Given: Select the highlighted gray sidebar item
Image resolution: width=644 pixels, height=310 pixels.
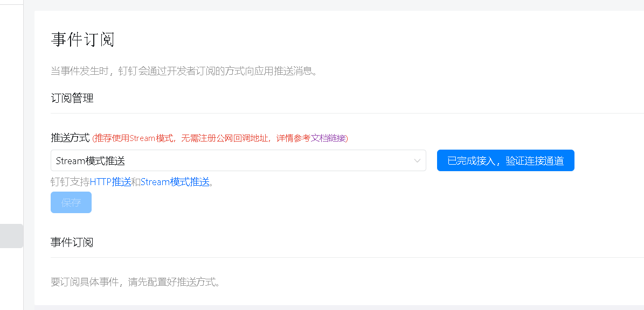Looking at the screenshot, I should coord(11,236).
